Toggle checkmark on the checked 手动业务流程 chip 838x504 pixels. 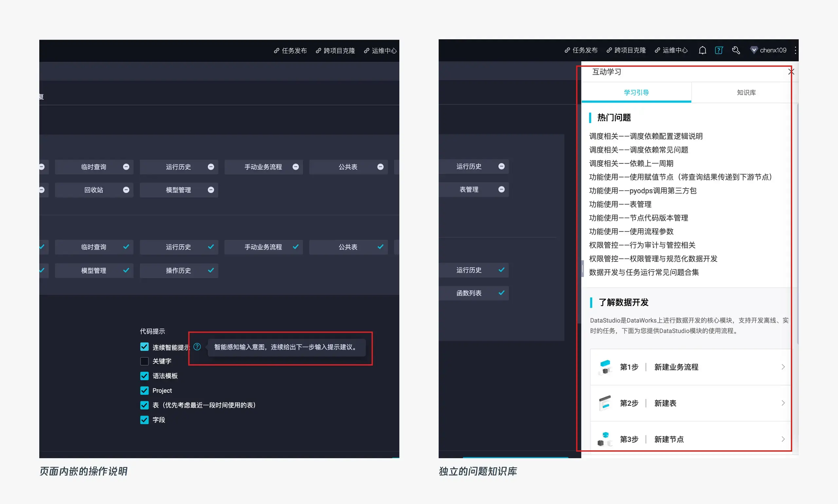(296, 247)
